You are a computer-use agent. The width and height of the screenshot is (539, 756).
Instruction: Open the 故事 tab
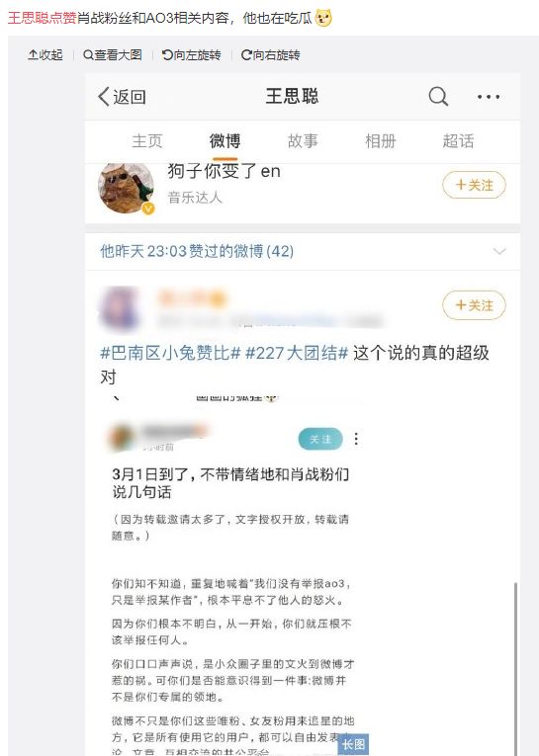point(303,141)
